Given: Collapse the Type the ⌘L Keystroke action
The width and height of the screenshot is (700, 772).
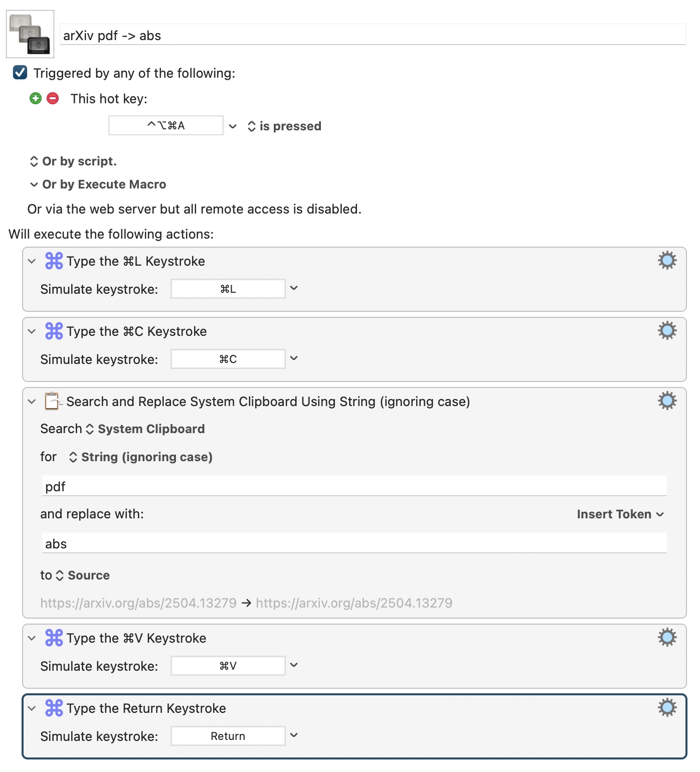Looking at the screenshot, I should pyautogui.click(x=32, y=261).
